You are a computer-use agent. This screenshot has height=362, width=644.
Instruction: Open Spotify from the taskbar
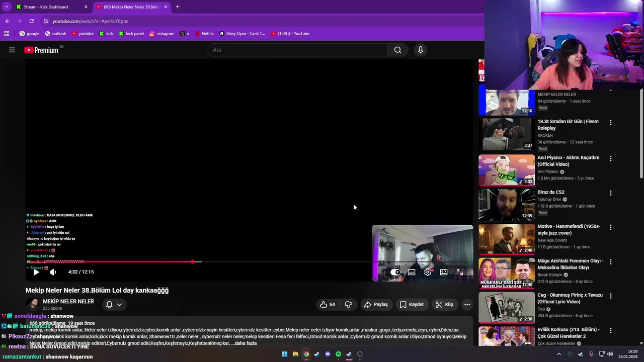[x=338, y=354]
